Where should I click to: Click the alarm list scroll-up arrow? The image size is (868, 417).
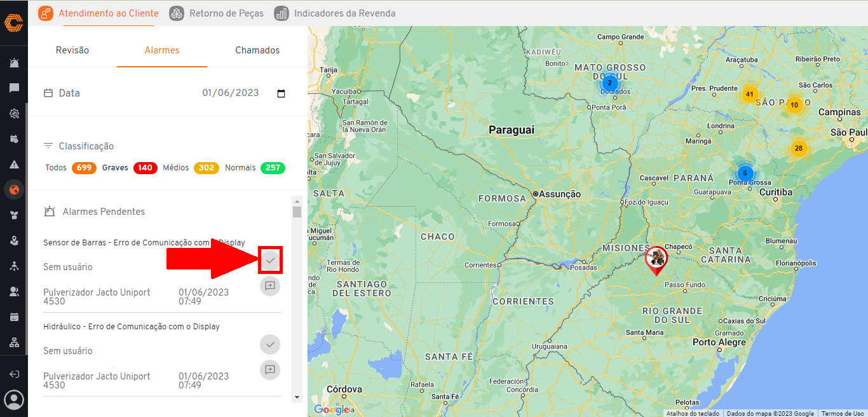297,201
